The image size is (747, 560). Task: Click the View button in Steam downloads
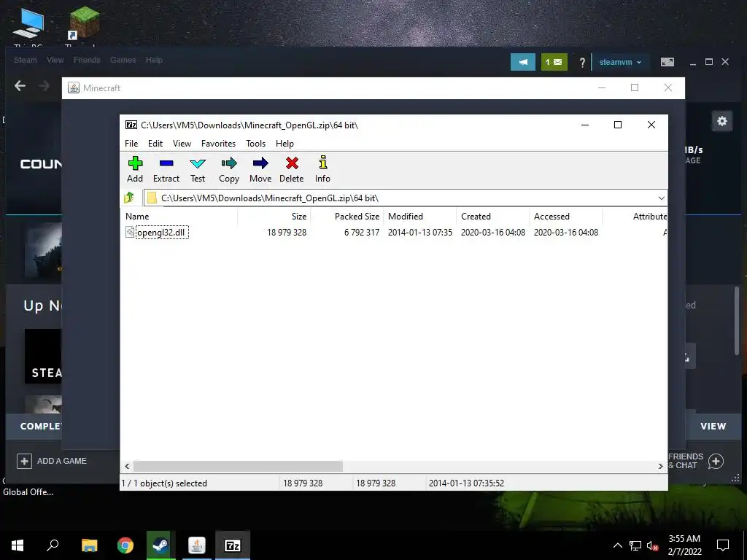(713, 426)
